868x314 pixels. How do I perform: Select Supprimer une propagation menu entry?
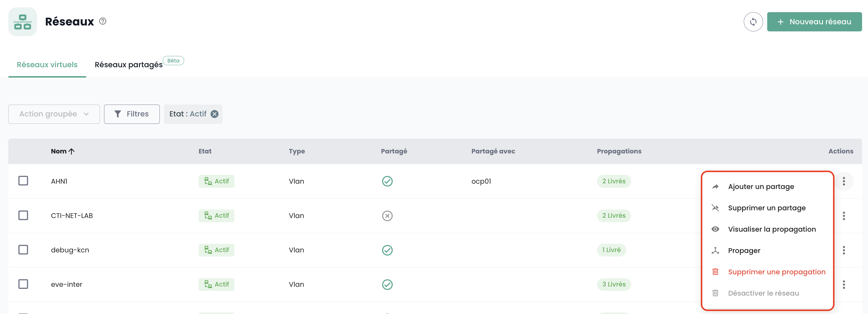point(776,272)
